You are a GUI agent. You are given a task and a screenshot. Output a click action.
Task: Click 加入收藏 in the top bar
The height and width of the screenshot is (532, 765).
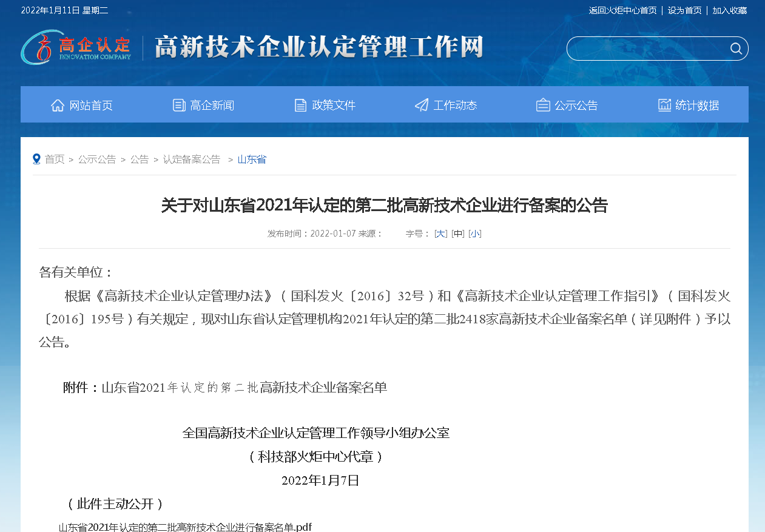click(x=729, y=10)
